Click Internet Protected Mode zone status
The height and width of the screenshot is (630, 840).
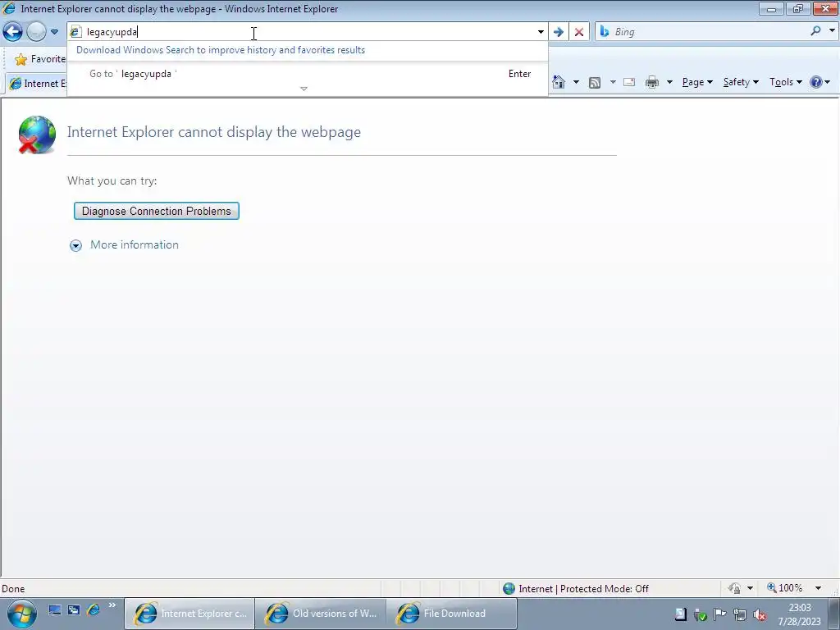click(x=583, y=589)
